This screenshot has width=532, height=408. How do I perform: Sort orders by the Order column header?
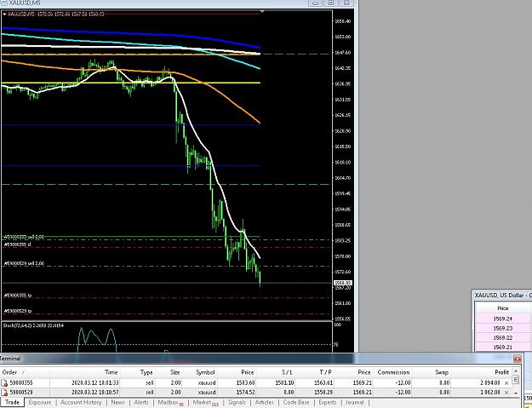coord(9,372)
